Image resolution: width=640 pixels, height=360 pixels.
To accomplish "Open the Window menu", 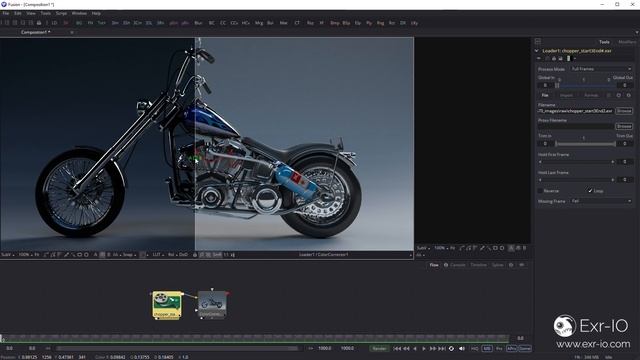I will click(79, 13).
